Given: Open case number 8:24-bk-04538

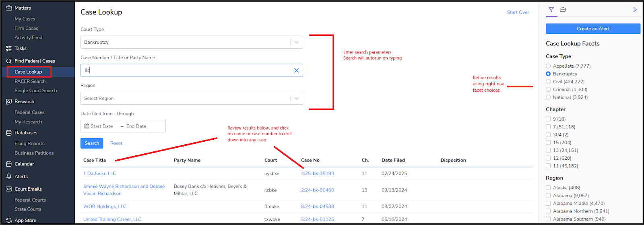Looking at the screenshot, I should [x=318, y=206].
